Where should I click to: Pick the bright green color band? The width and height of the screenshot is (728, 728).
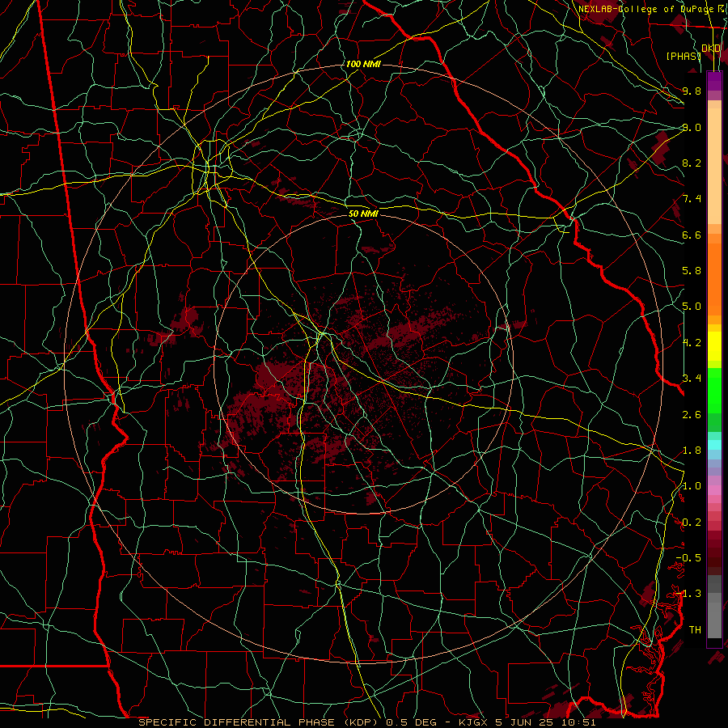[x=714, y=390]
